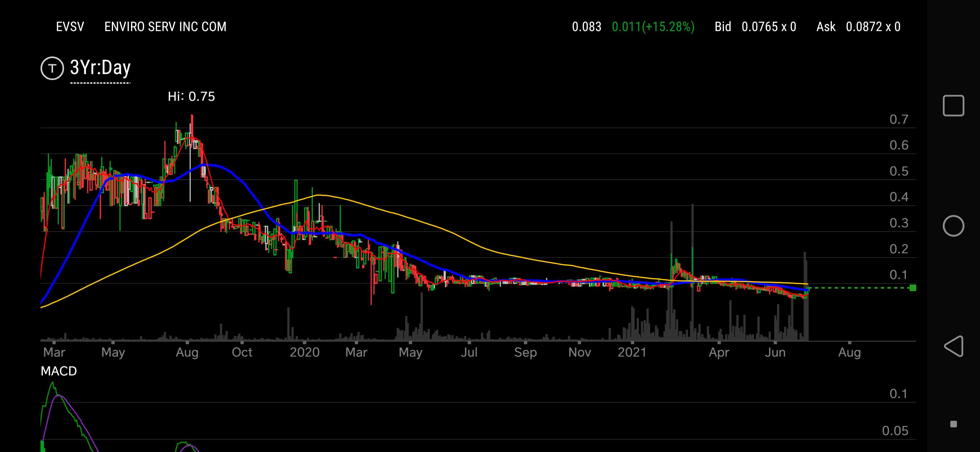Tap the Oct date axis label
This screenshot has height=452, width=980.
tap(242, 352)
